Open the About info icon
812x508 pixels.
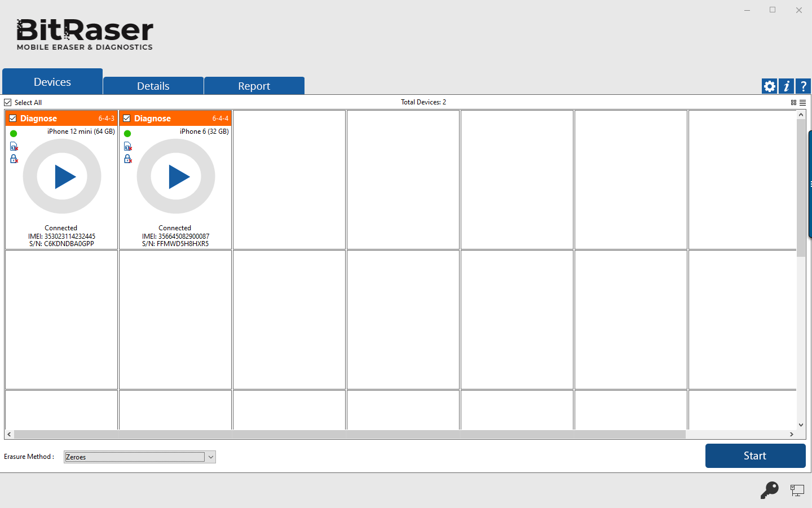(786, 86)
